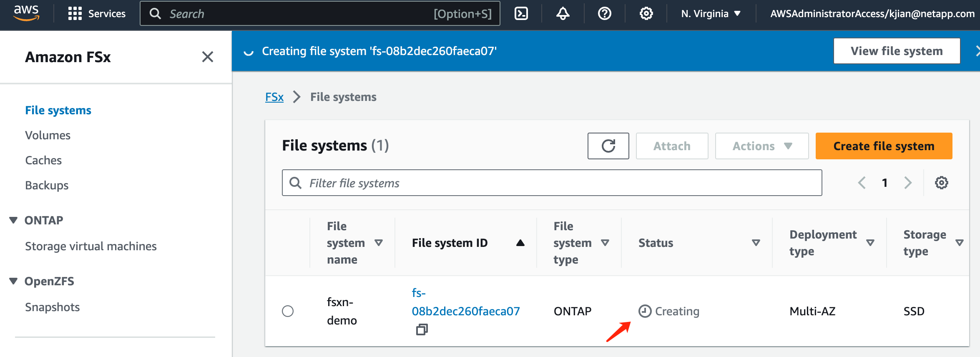Click the AWS logo home icon
Screen dimensions: 980x357
pyautogui.click(x=26, y=13)
